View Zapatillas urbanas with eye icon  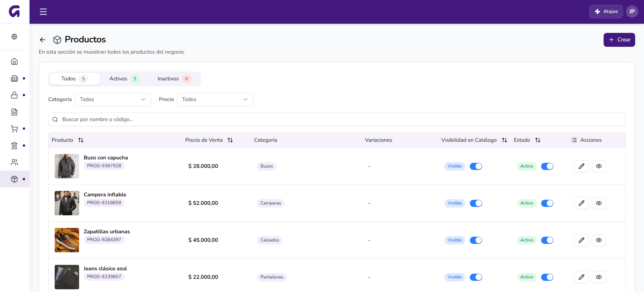[599, 240]
